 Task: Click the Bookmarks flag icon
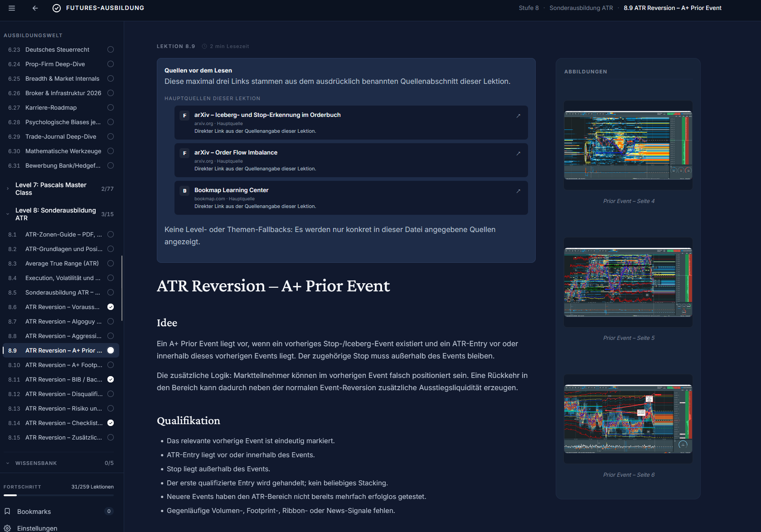(7, 511)
